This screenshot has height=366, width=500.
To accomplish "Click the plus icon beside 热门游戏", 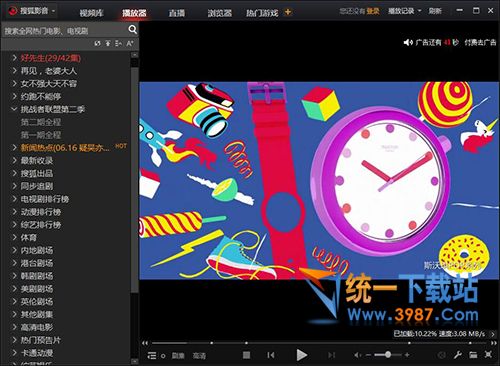I will coord(288,12).
